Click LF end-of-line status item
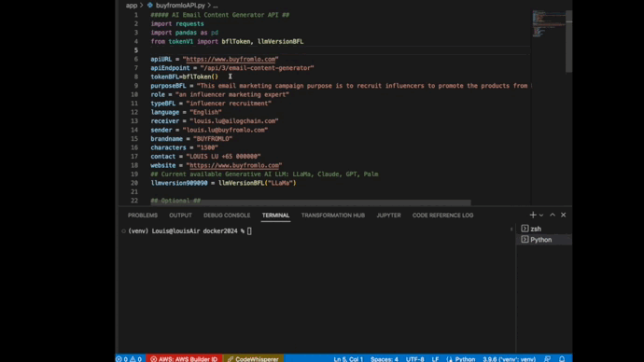Viewport: 644px width, 362px height. pos(435,358)
